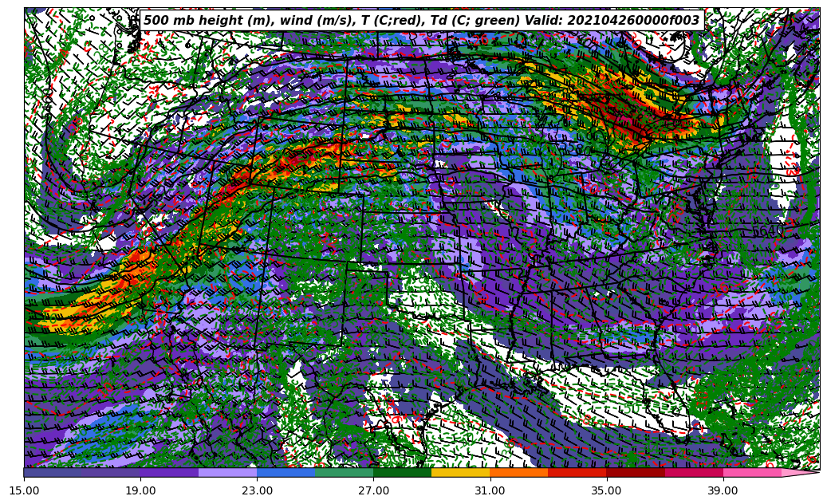This screenshot has width=827, height=504.
Task: Click the dark green colorbar segment
Action: 402,472
